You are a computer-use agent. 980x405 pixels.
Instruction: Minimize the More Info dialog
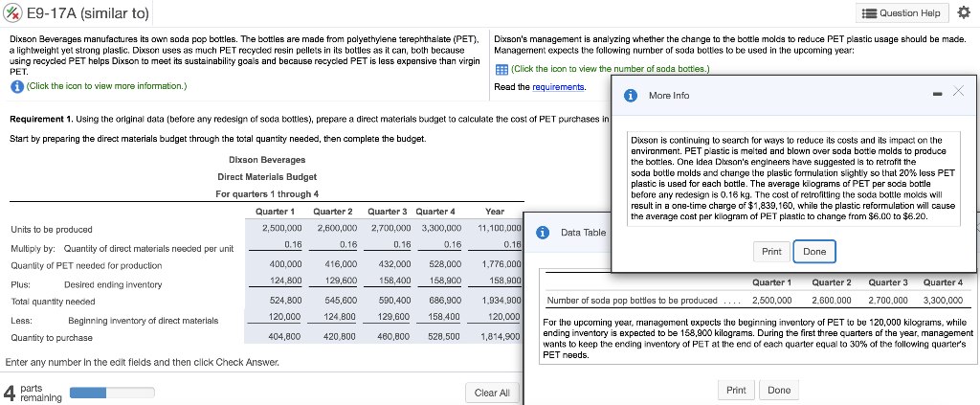[937, 95]
